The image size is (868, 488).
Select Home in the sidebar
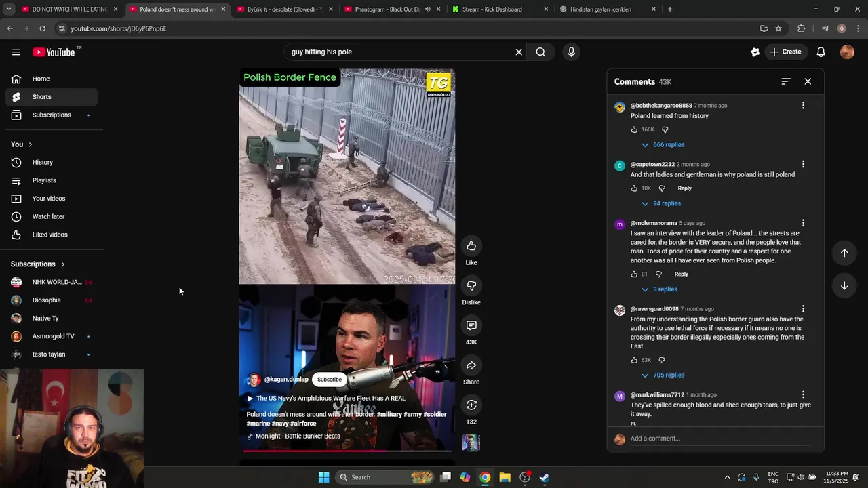tap(52, 79)
